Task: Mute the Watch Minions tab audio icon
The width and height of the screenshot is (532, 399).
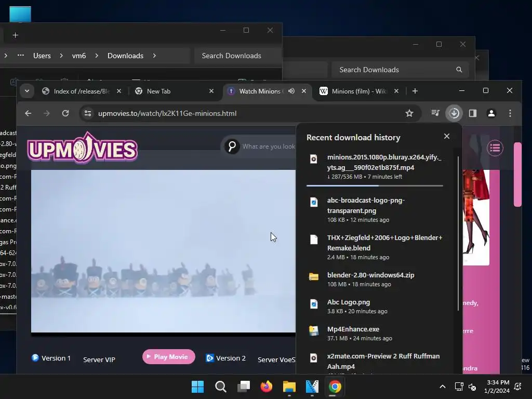Action: pyautogui.click(x=291, y=91)
